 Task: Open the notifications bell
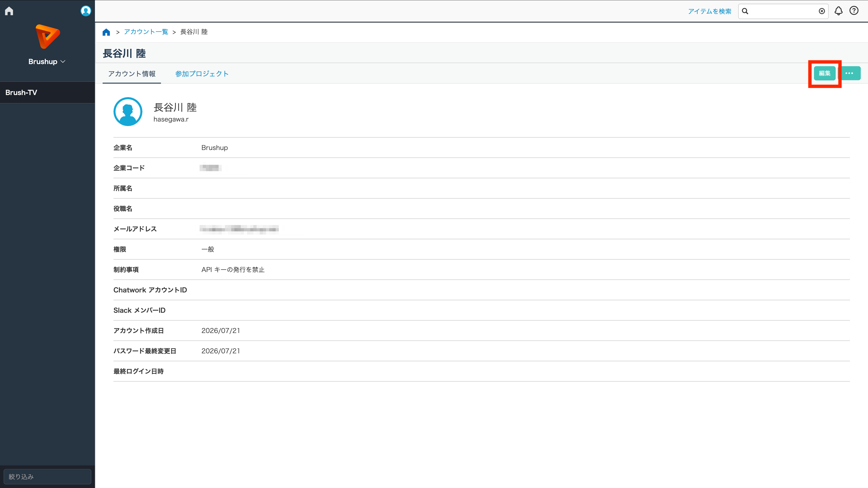838,11
